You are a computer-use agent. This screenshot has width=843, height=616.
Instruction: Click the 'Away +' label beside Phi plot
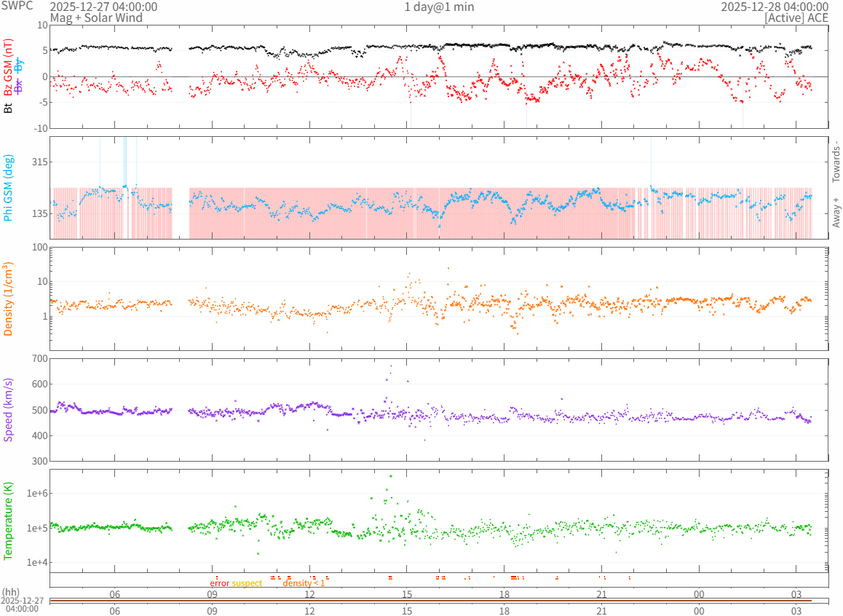click(x=836, y=212)
